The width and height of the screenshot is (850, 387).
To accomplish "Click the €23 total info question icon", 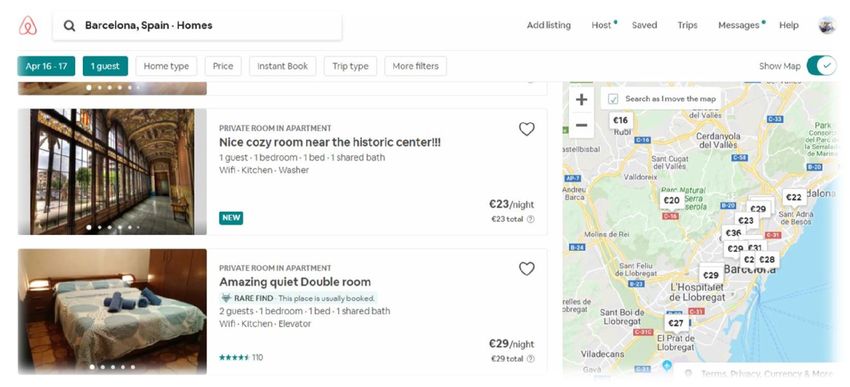I will pos(531,219).
